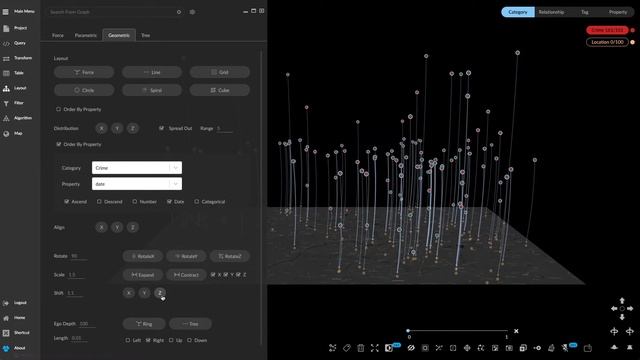Apply the Line layout button
This screenshot has height=360, width=640.
click(x=152, y=72)
